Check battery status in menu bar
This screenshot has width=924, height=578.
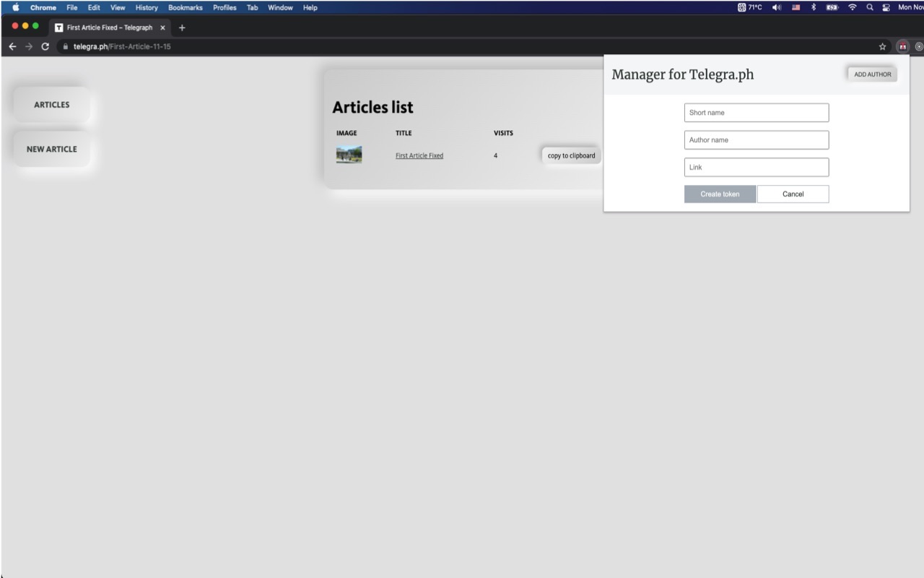pos(832,7)
